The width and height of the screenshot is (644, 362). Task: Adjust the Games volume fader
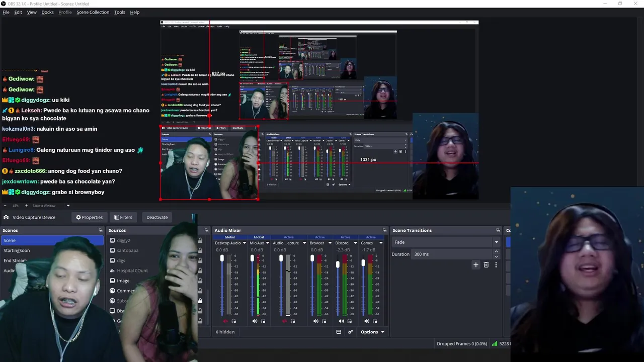pyautogui.click(x=363, y=262)
